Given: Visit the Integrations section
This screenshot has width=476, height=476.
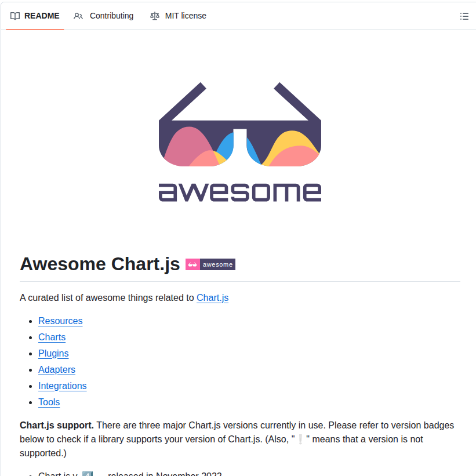Looking at the screenshot, I should click(62, 386).
